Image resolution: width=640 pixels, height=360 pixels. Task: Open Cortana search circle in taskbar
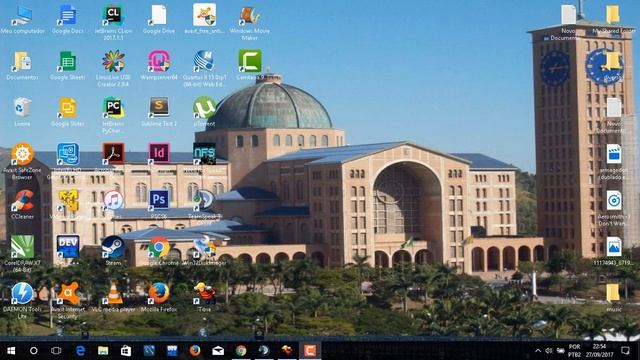coord(34,351)
